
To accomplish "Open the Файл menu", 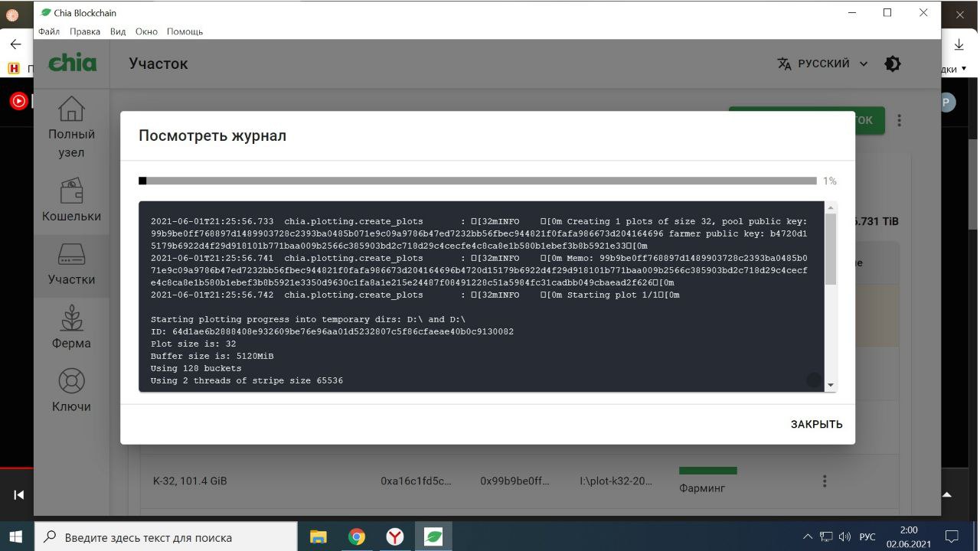I will point(48,31).
